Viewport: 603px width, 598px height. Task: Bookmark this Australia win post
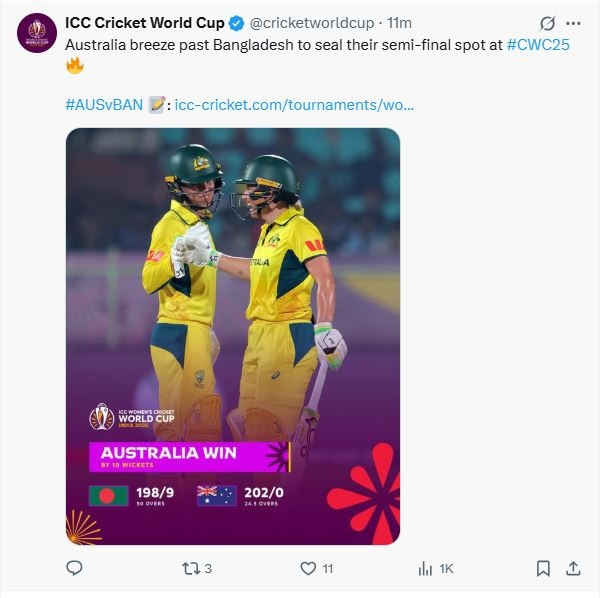[542, 568]
